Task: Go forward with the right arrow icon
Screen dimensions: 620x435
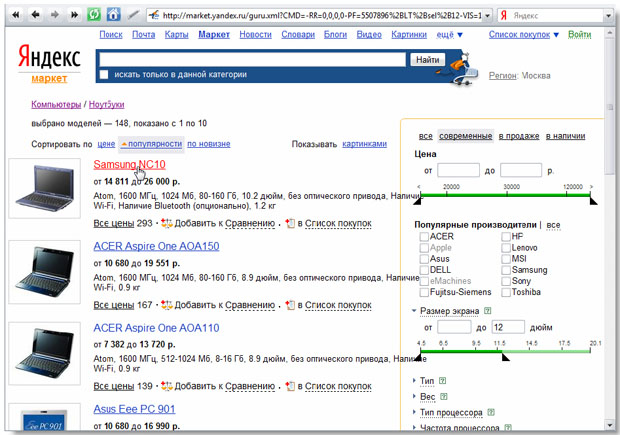Action: pos(55,15)
